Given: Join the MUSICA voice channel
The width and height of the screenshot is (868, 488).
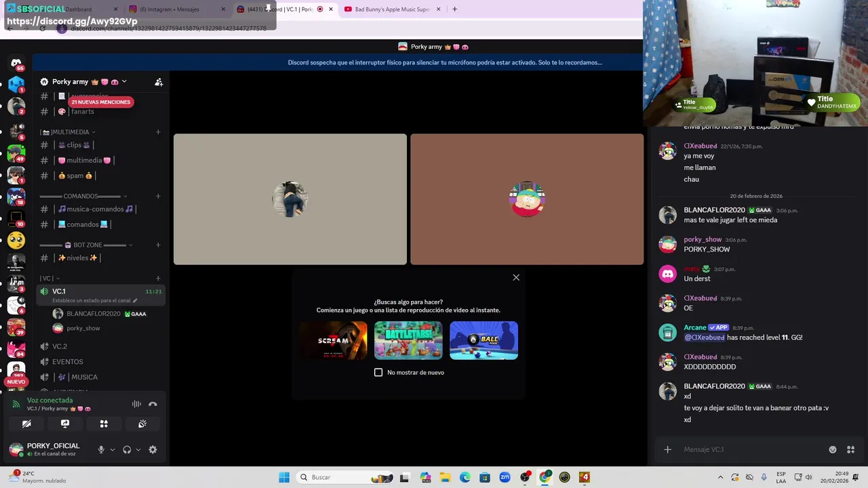Looking at the screenshot, I should tap(102, 377).
